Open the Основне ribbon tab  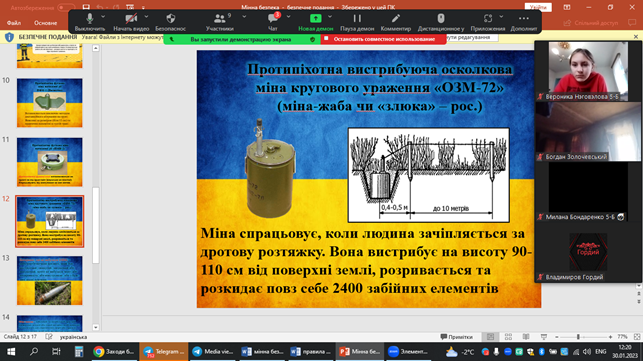[46, 23]
